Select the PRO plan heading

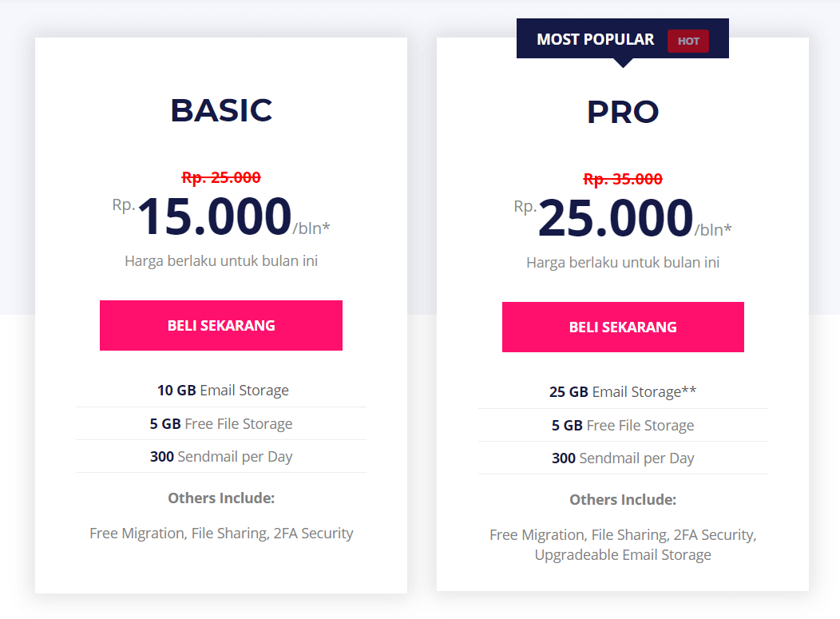pos(623,112)
